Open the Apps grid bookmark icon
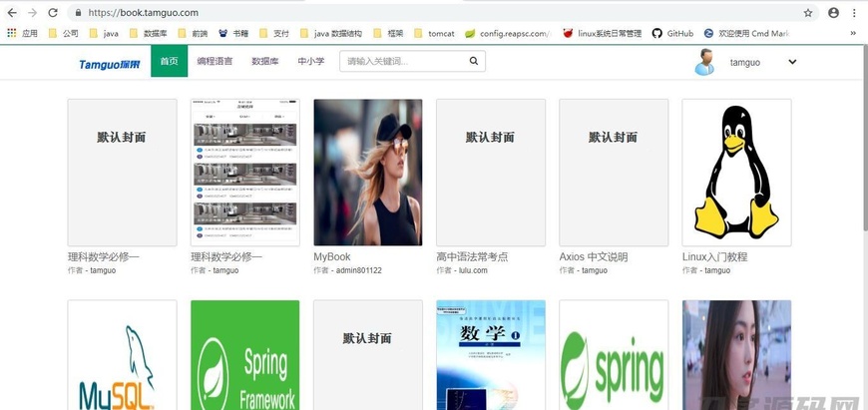The image size is (868, 410). tap(12, 33)
